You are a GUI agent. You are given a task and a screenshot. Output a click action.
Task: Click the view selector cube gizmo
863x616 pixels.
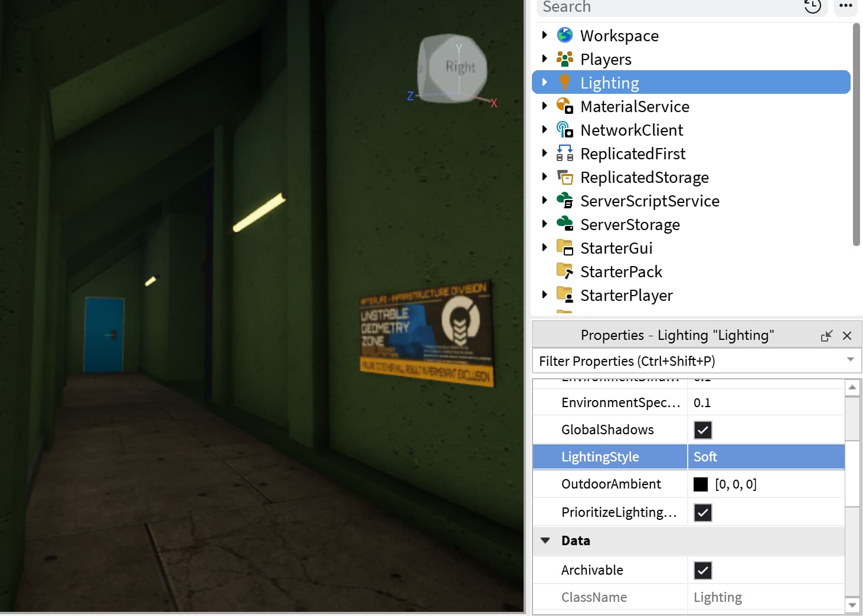click(x=453, y=68)
